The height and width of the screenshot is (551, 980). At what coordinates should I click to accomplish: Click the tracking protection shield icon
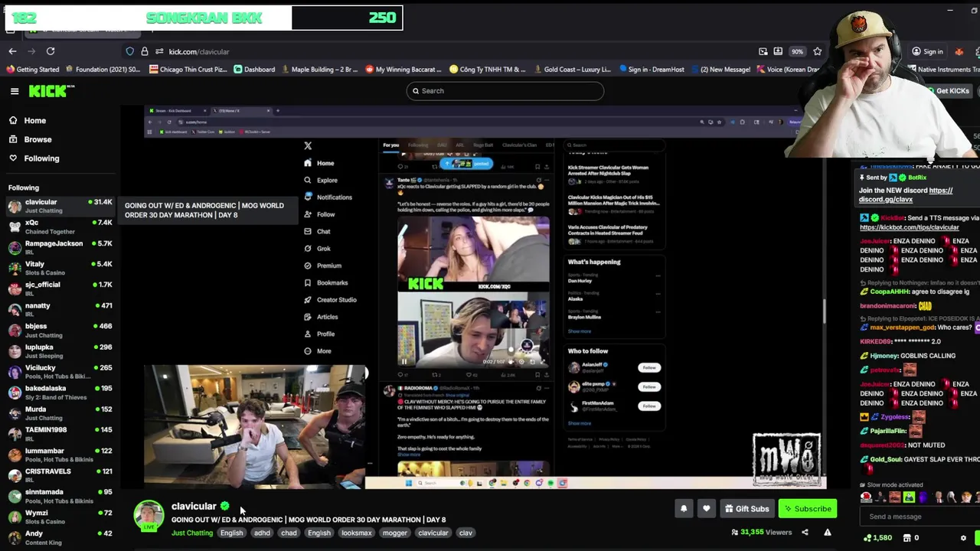point(130,51)
